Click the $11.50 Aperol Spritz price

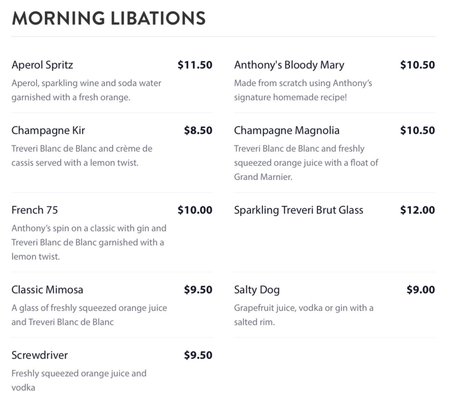(195, 65)
